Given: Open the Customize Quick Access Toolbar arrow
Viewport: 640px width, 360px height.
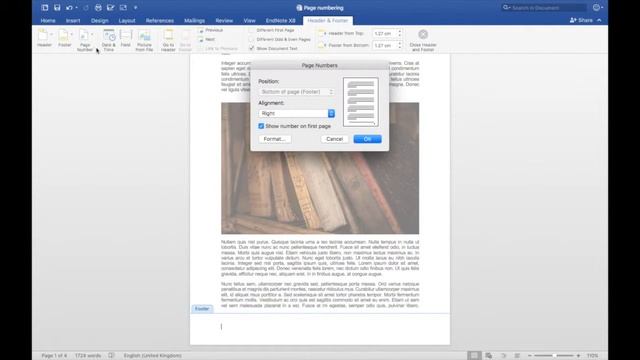Looking at the screenshot, I should (x=136, y=7).
